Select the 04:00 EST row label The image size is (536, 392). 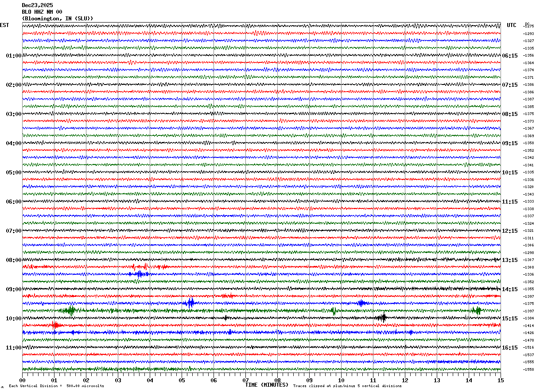click(14, 143)
